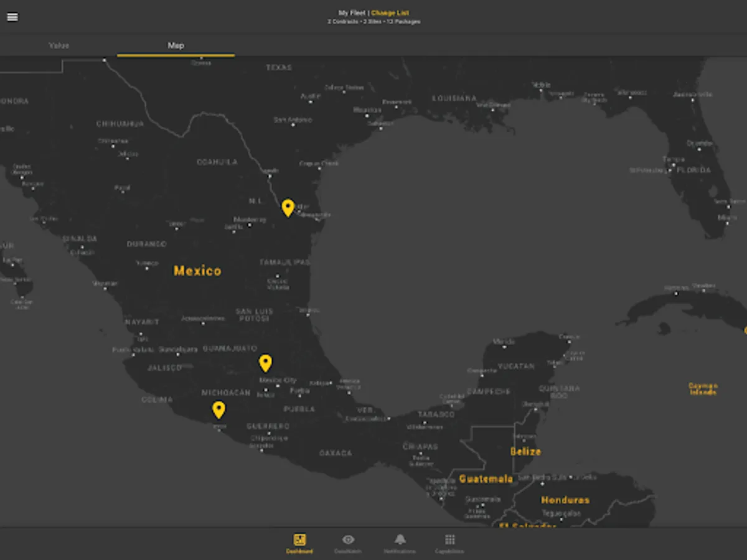Click the NAYARIT state label
The image size is (747, 560).
tap(142, 322)
